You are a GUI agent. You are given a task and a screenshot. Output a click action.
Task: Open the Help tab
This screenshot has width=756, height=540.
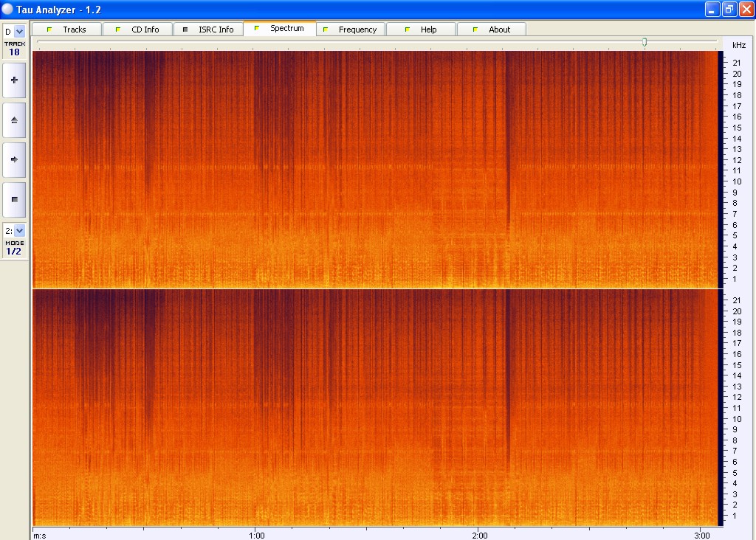point(421,30)
